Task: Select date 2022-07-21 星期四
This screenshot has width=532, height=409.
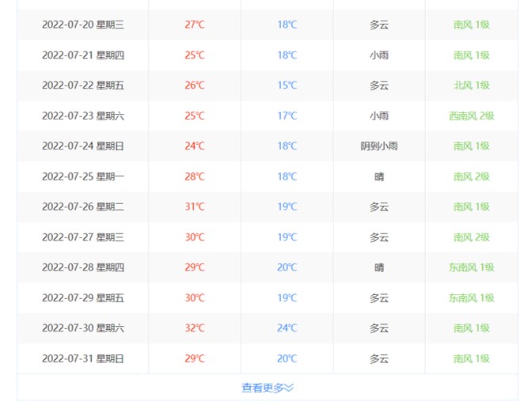Action: coord(83,55)
